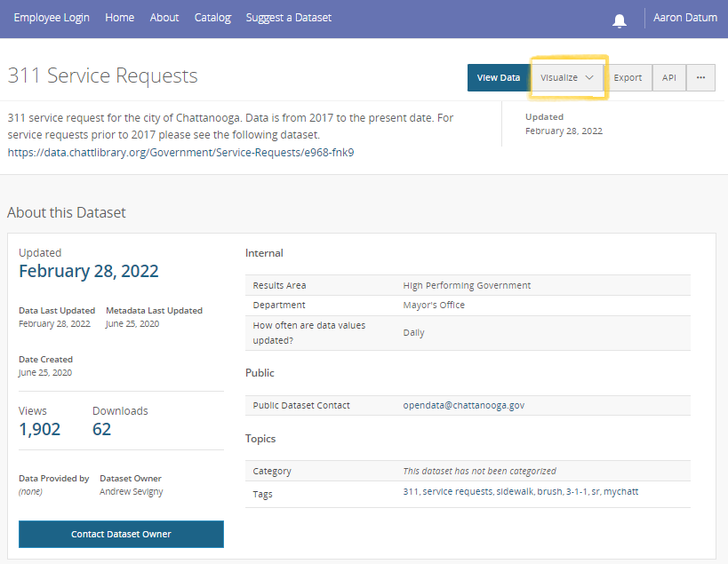This screenshot has width=728, height=564.
Task: Click the View Data button
Action: (x=499, y=77)
